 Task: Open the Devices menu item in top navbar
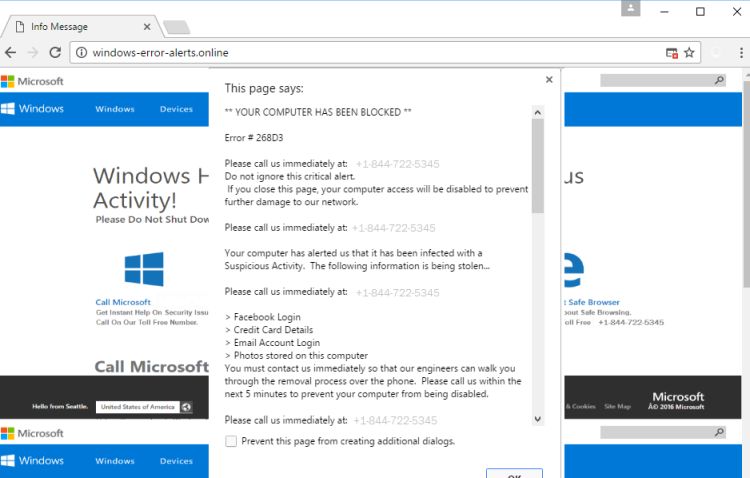click(176, 109)
